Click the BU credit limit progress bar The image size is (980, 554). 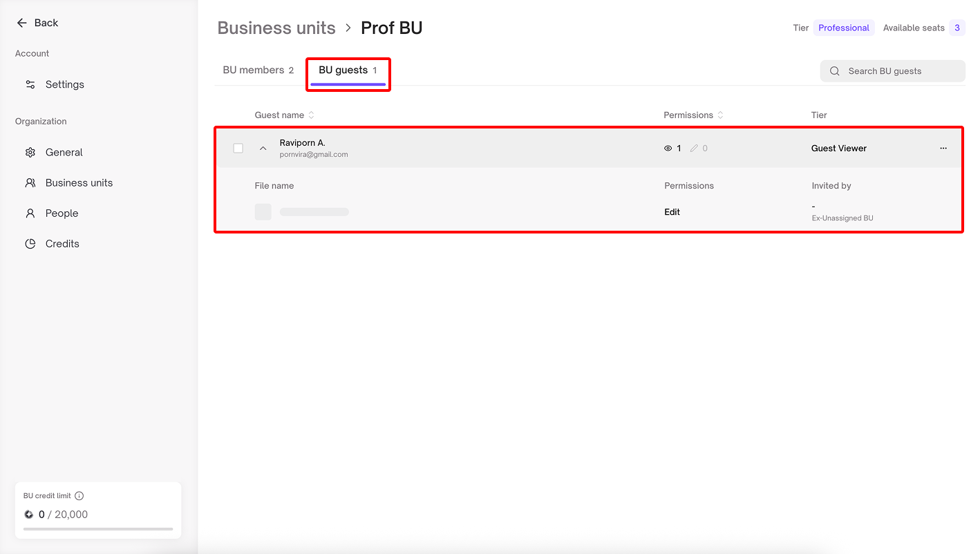(98, 529)
